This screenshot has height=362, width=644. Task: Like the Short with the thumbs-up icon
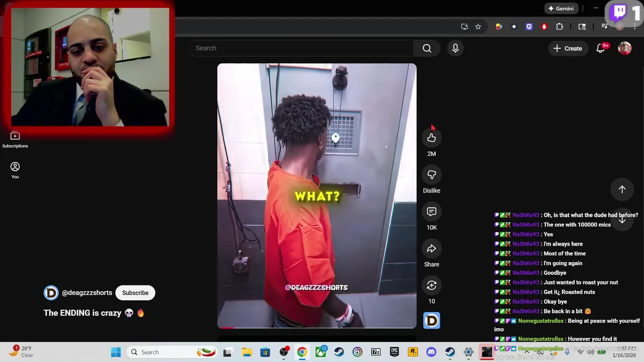click(x=431, y=138)
